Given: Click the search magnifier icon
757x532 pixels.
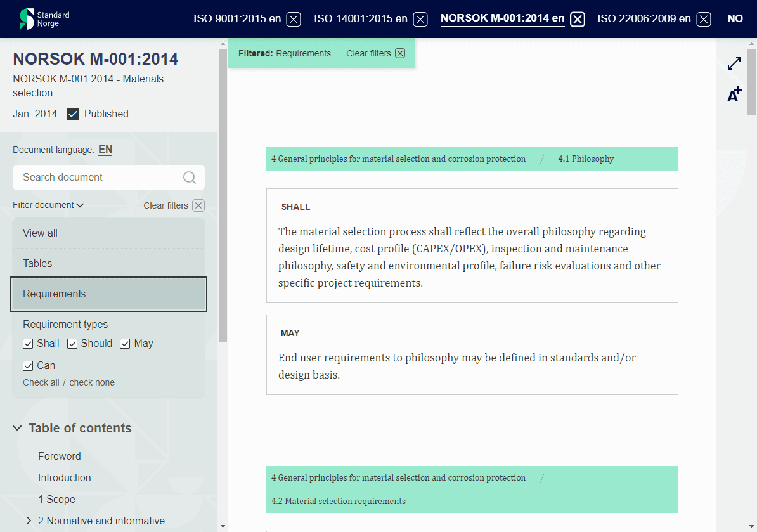Looking at the screenshot, I should tap(189, 178).
